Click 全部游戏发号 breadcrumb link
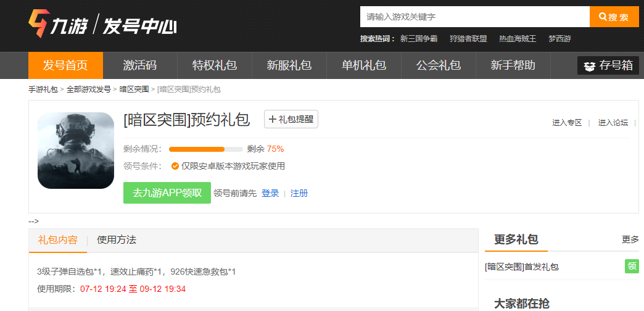This screenshot has height=311, width=644. tap(89, 89)
